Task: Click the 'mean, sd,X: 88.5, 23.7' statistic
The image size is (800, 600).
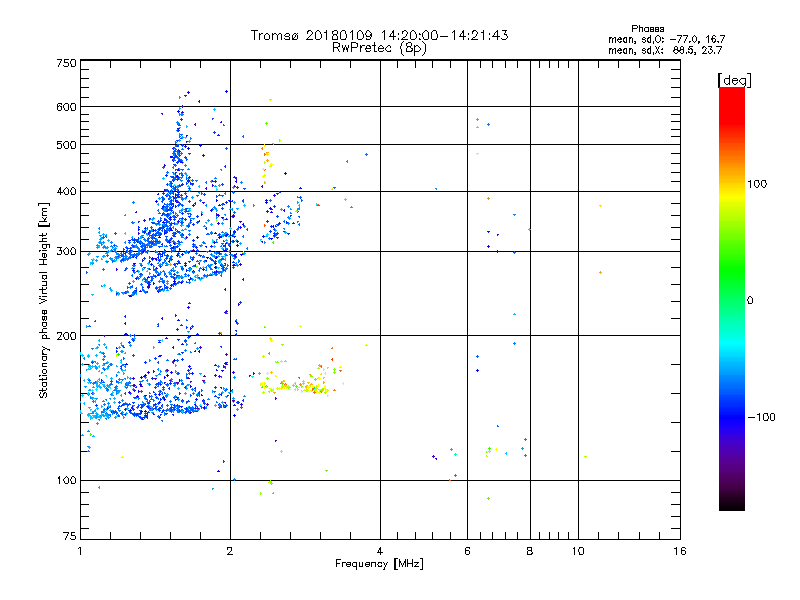Action: (x=665, y=50)
